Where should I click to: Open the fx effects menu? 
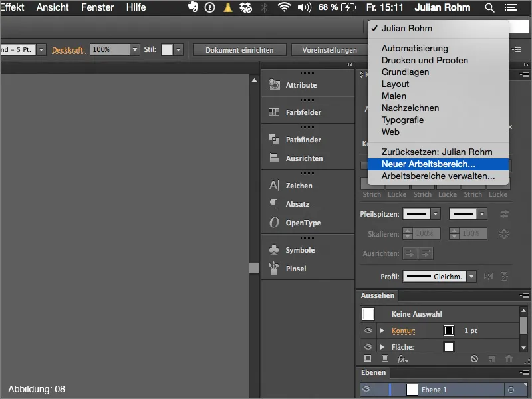click(403, 359)
